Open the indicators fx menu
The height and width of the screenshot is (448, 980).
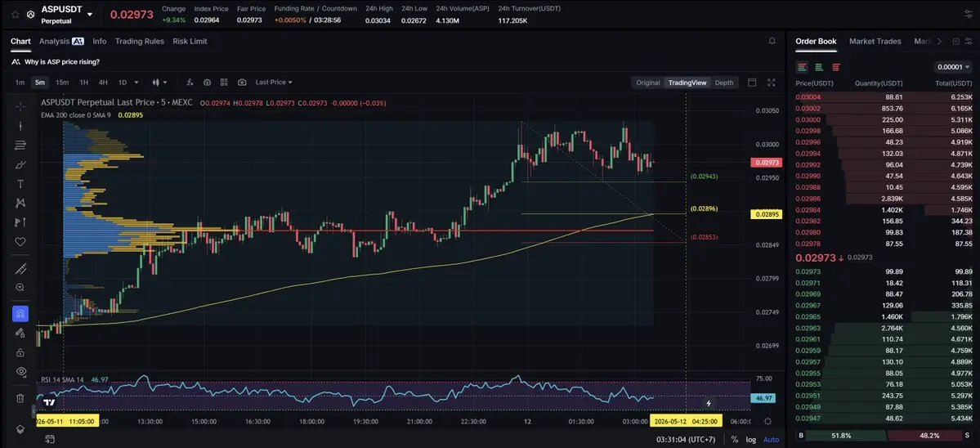click(x=190, y=83)
